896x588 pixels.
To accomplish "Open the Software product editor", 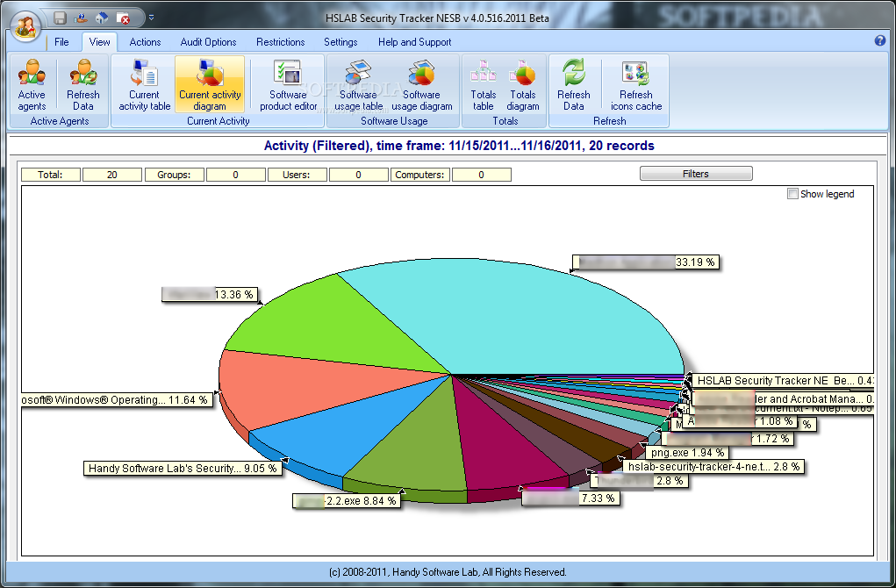I will click(288, 84).
